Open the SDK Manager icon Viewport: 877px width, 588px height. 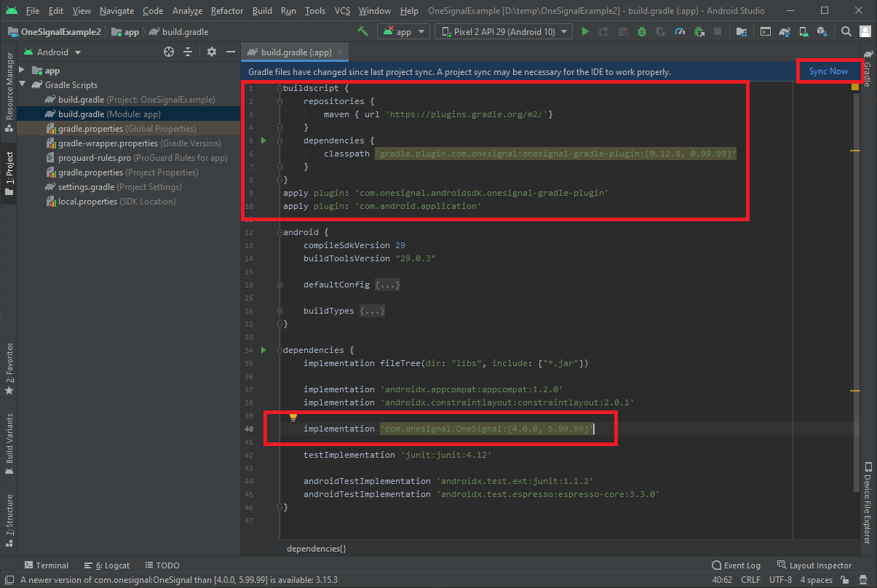pos(822,31)
